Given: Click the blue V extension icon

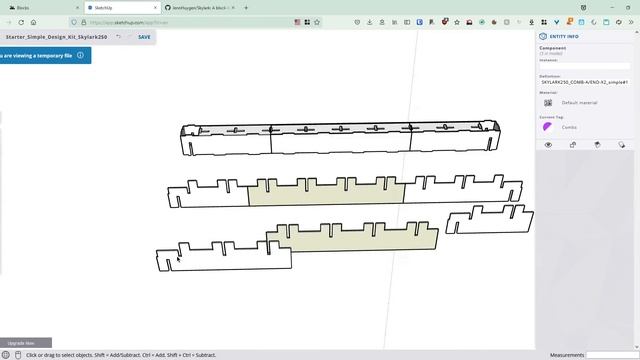Looking at the screenshot, I should 556,22.
